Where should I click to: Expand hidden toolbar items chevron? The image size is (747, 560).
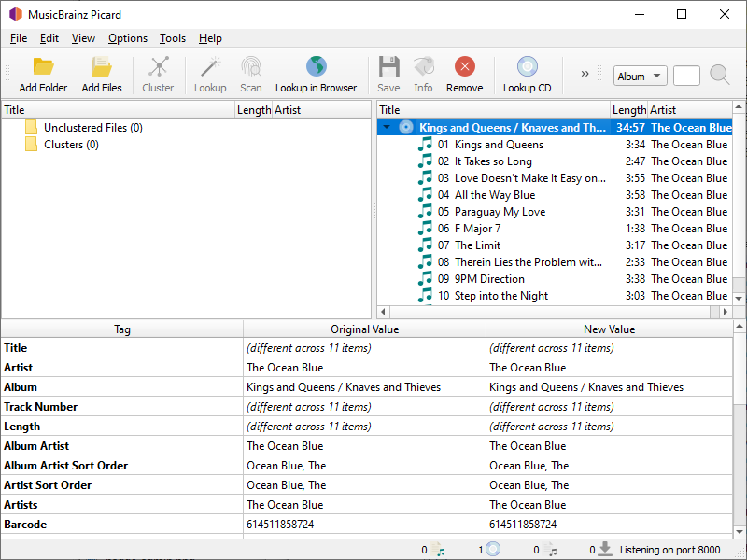click(x=585, y=74)
